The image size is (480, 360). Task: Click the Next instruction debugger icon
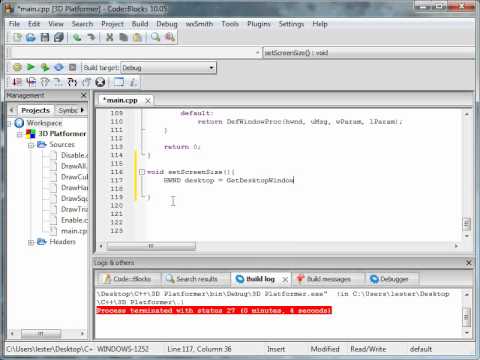58,82
